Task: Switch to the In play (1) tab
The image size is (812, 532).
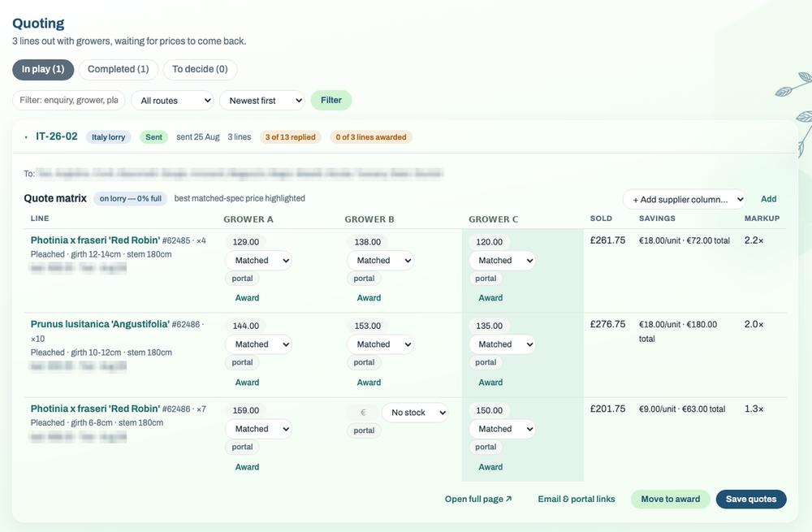Action: pos(43,69)
